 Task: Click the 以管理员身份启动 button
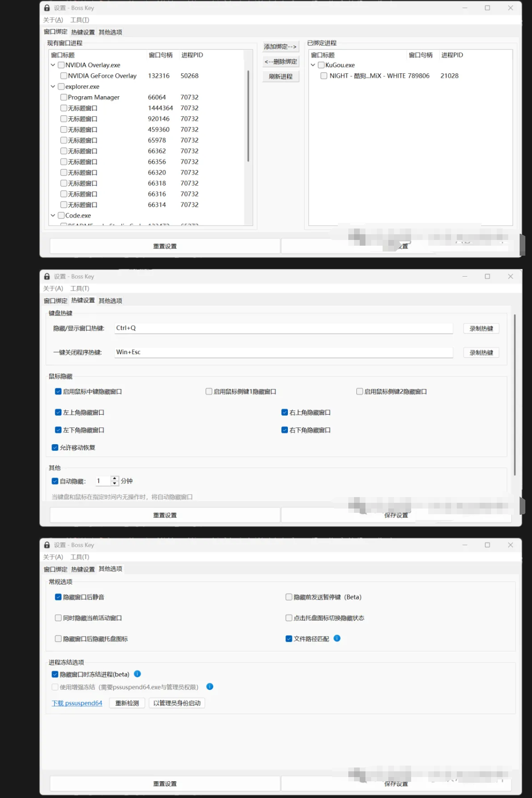177,703
